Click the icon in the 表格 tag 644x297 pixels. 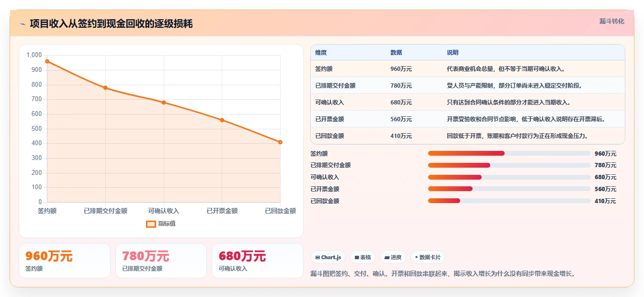pyautogui.click(x=357, y=258)
